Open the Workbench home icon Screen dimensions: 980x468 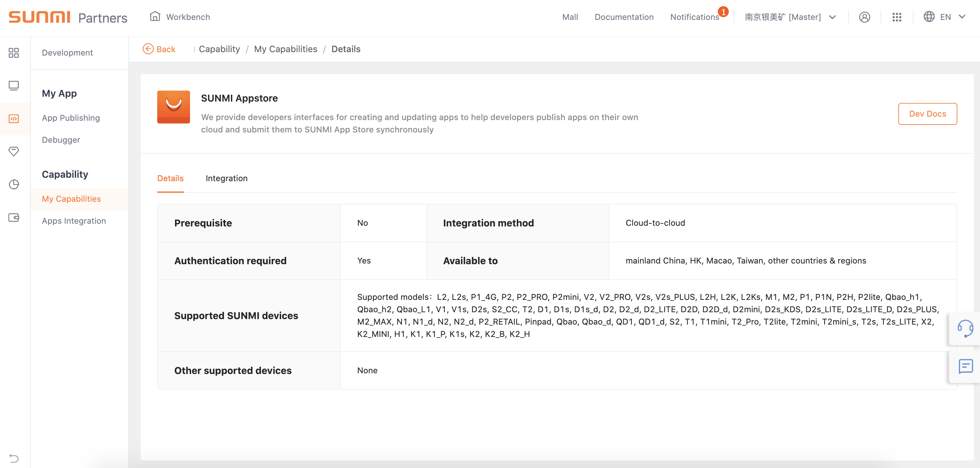(155, 16)
